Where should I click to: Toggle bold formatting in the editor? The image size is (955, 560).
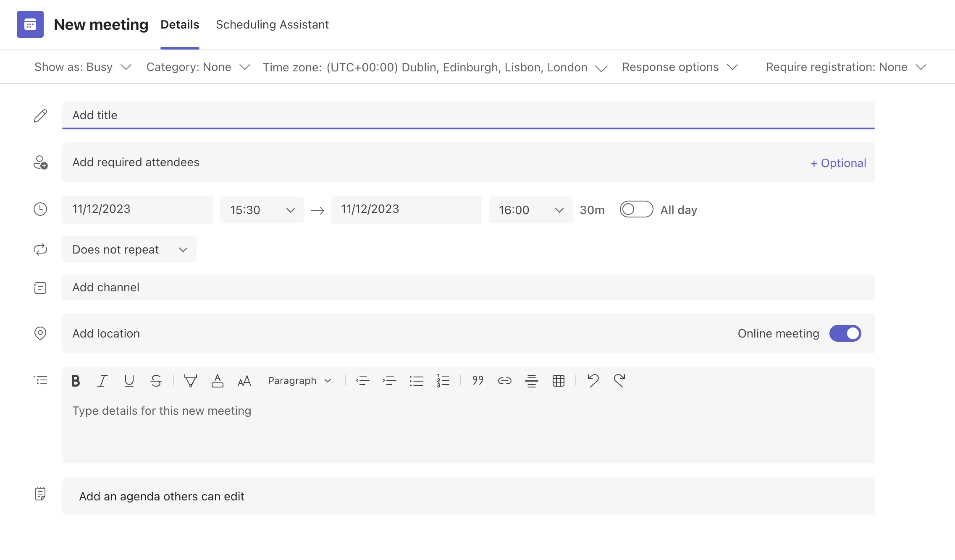[x=76, y=381]
